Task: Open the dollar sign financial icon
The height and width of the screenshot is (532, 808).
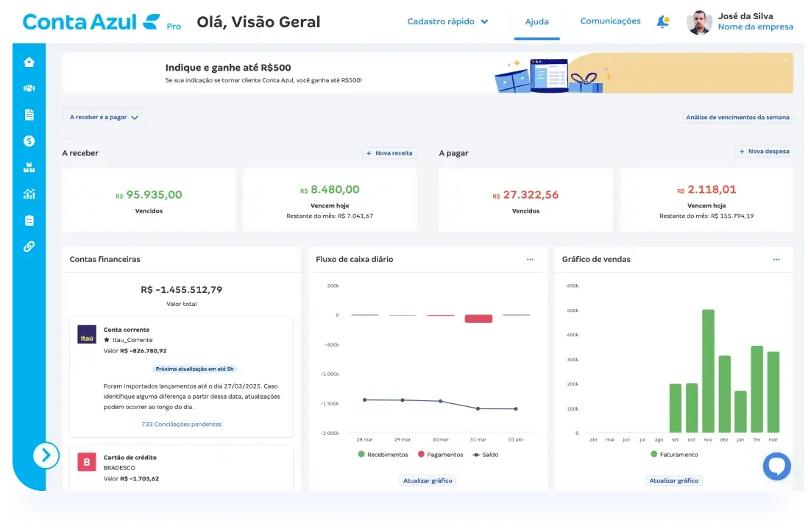Action: [x=29, y=141]
